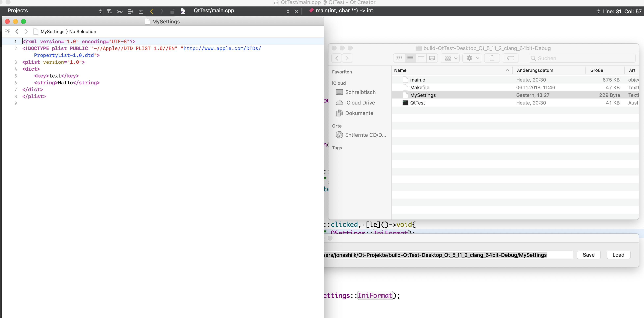Switch Finder to list view
The image size is (644, 318).
(410, 58)
